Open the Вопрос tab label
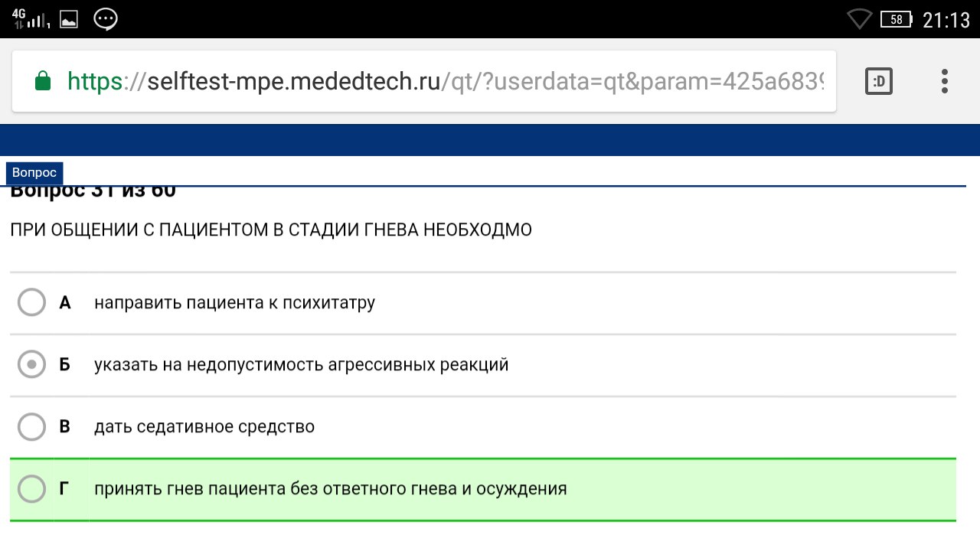The width and height of the screenshot is (980, 551). coord(34,173)
